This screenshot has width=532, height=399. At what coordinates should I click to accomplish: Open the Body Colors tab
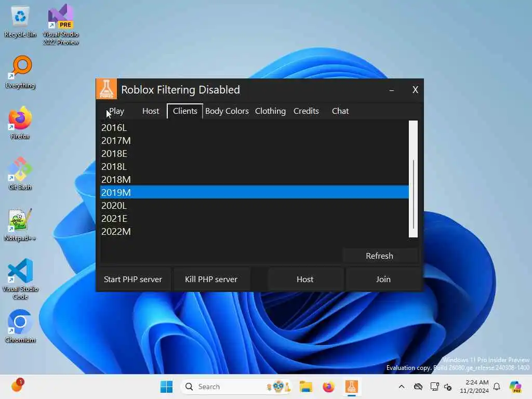point(227,111)
